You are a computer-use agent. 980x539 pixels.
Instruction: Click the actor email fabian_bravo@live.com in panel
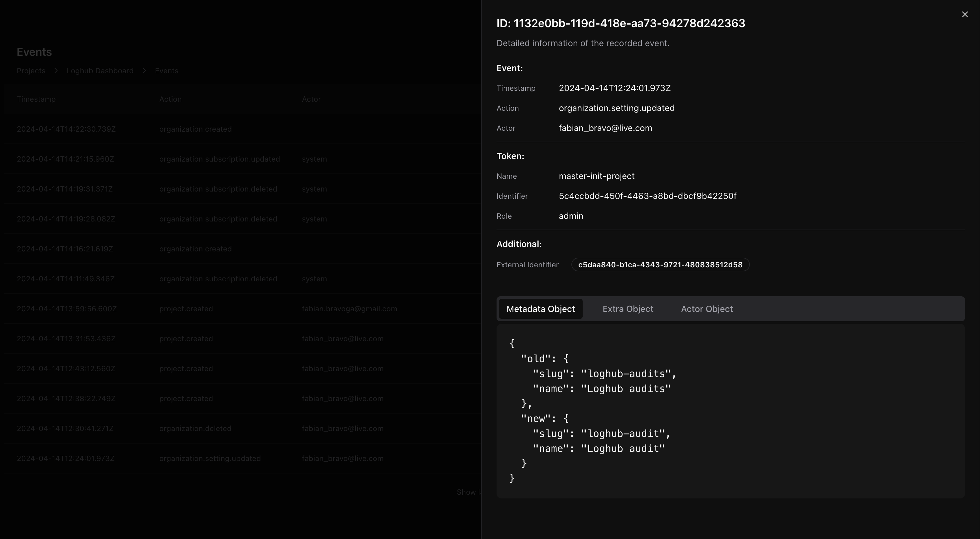point(605,128)
